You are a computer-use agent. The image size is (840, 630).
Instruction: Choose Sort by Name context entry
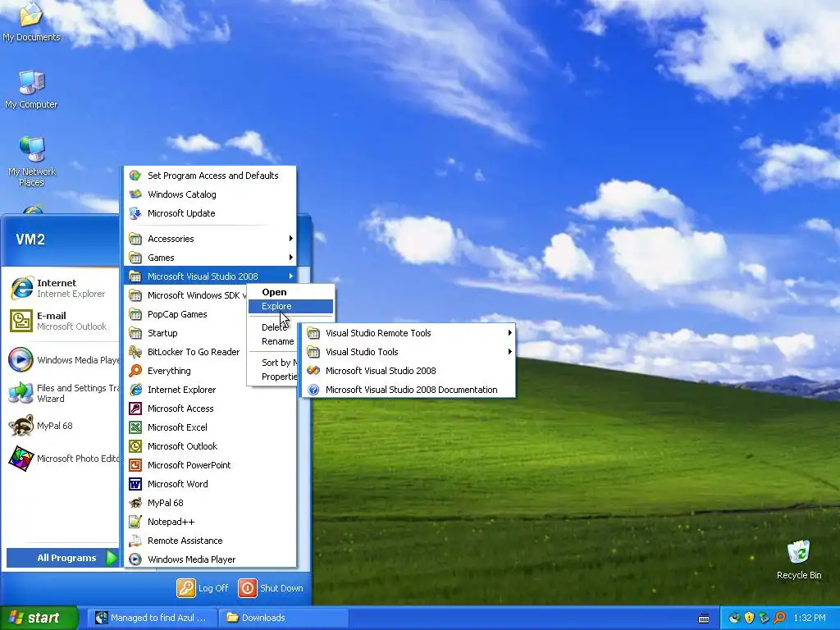pos(273,363)
